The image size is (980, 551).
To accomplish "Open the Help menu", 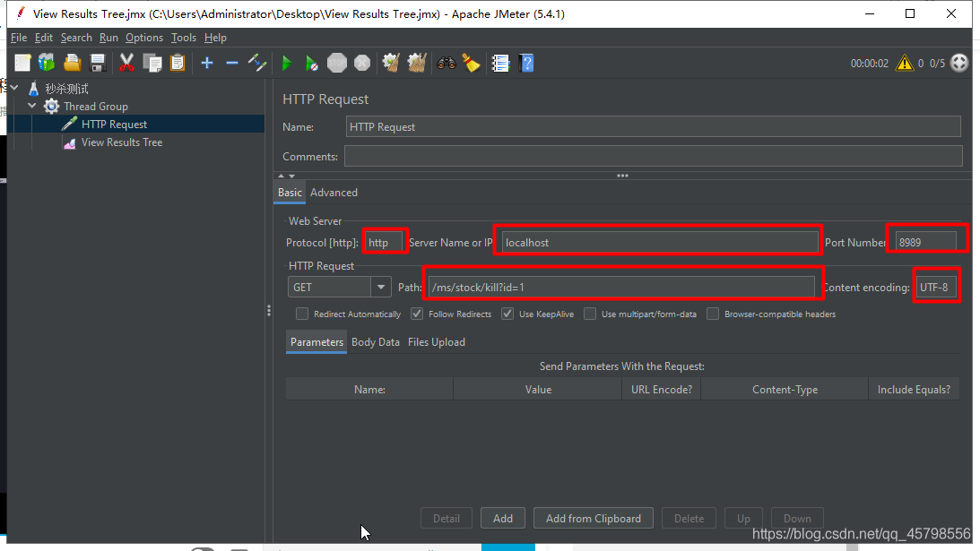I will [x=215, y=38].
